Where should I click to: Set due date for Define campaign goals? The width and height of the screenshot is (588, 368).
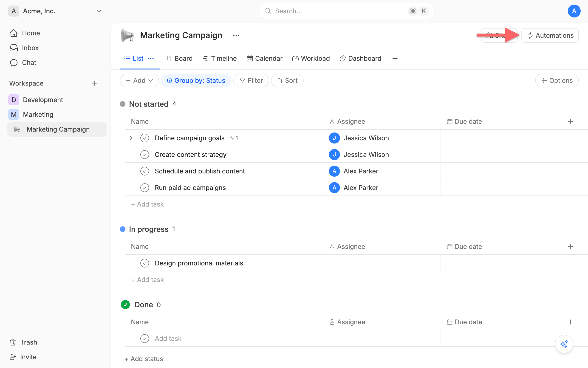coord(514,138)
